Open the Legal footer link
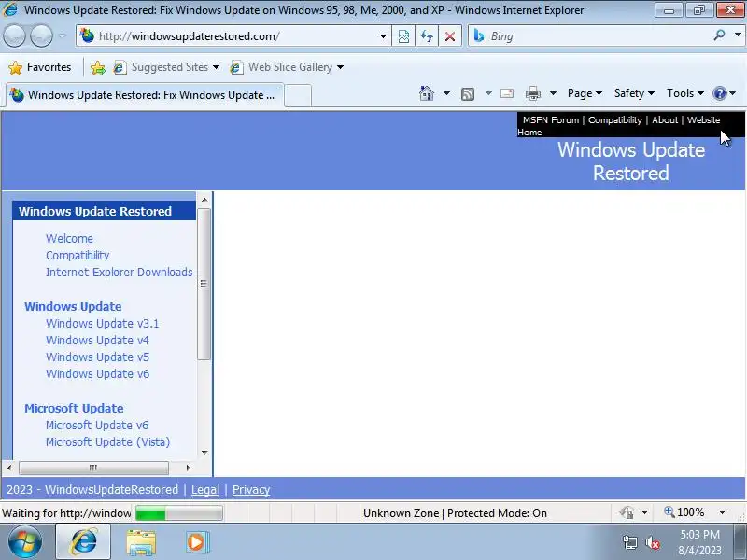 205,489
